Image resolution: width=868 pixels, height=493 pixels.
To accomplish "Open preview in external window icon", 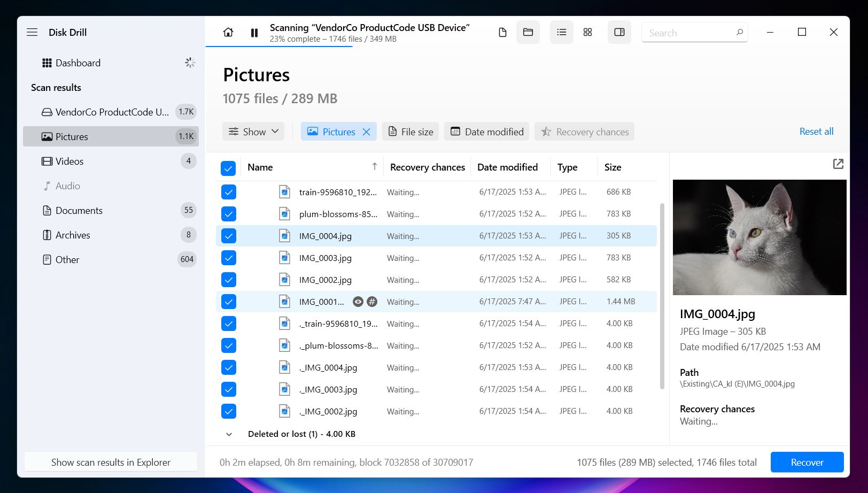I will 838,164.
